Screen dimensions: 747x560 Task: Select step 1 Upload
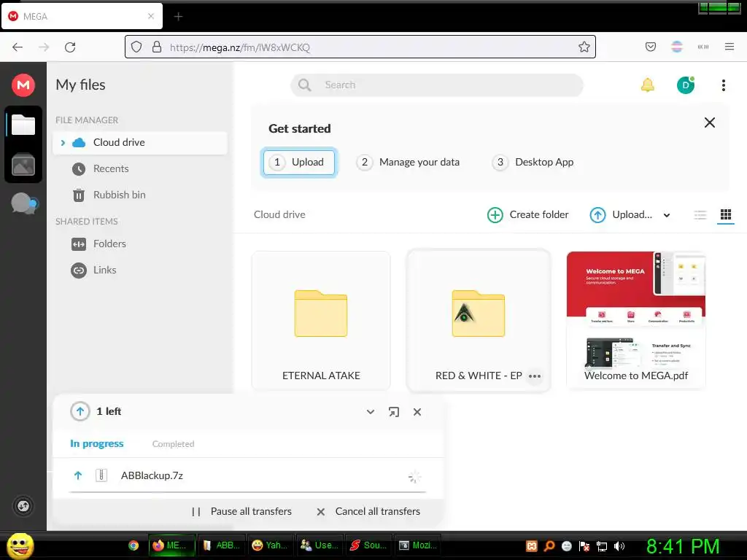coord(298,163)
